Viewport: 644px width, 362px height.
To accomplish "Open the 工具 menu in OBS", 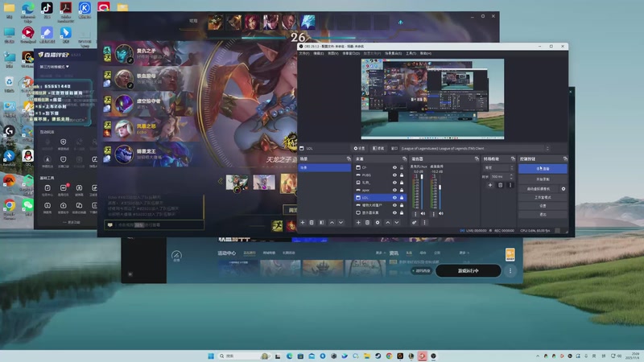I will point(411,53).
